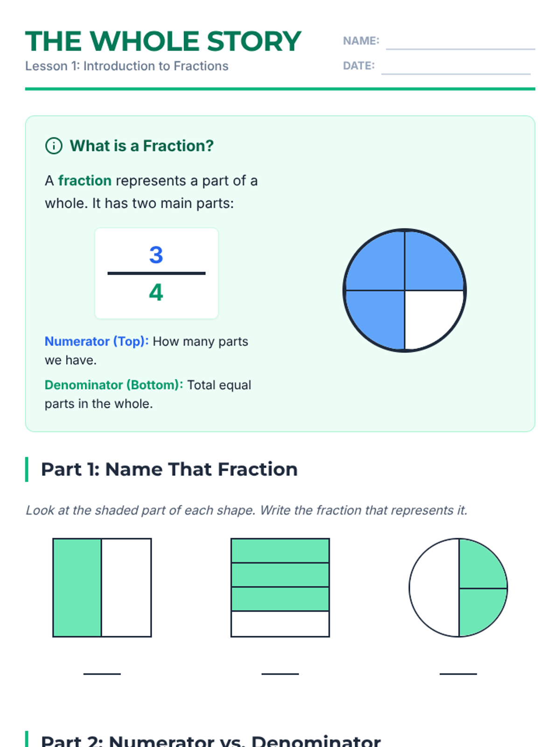Viewport: 560px width, 747px height.
Task: Click the info icon beside What is a Fraction?
Action: click(x=54, y=146)
